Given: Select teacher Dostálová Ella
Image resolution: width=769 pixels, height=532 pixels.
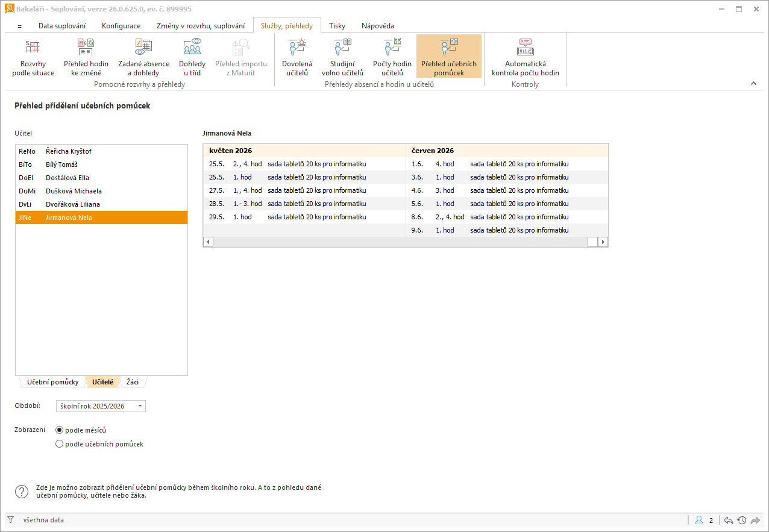Looking at the screenshot, I should 101,178.
